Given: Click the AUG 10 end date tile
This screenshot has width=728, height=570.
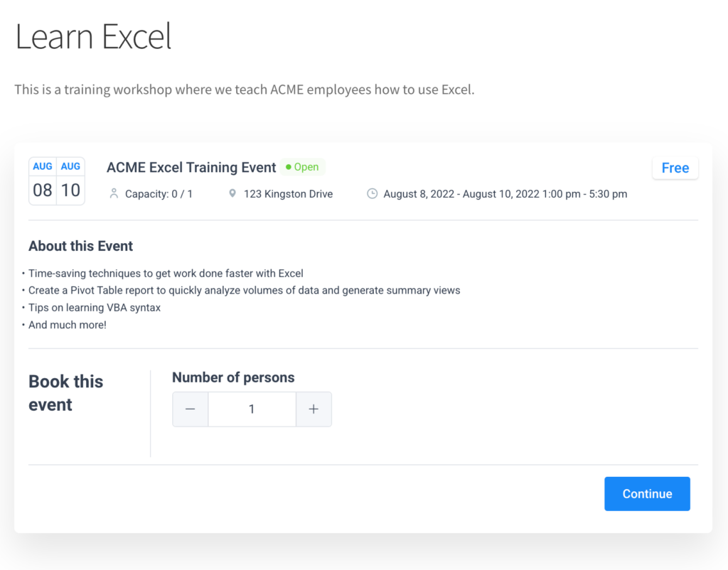Looking at the screenshot, I should tap(70, 181).
